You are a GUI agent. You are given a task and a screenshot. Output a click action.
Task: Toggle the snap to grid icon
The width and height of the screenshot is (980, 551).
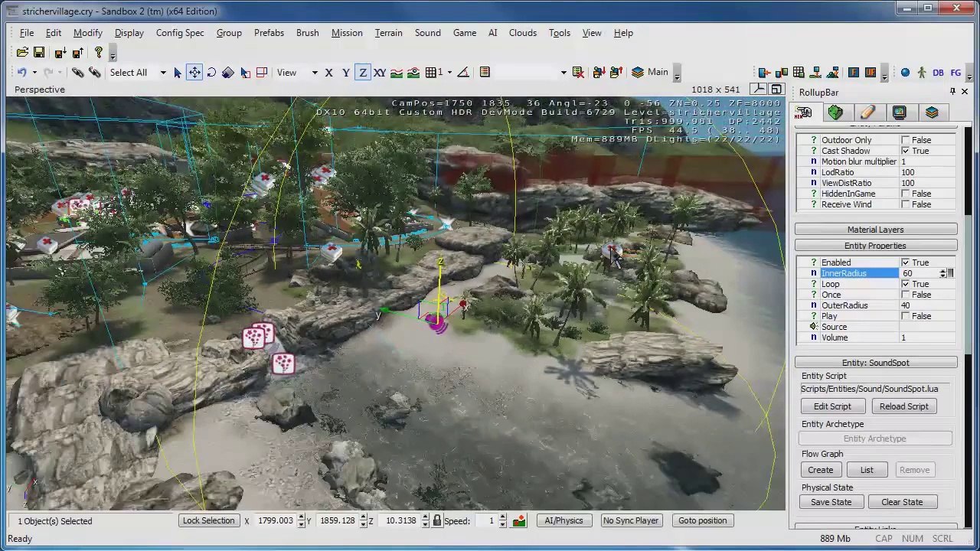[x=431, y=72]
